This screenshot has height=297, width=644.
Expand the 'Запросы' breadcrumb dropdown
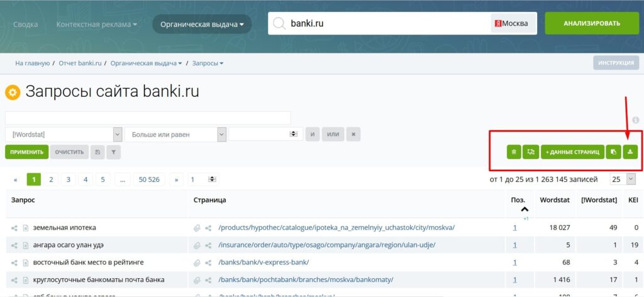(208, 64)
